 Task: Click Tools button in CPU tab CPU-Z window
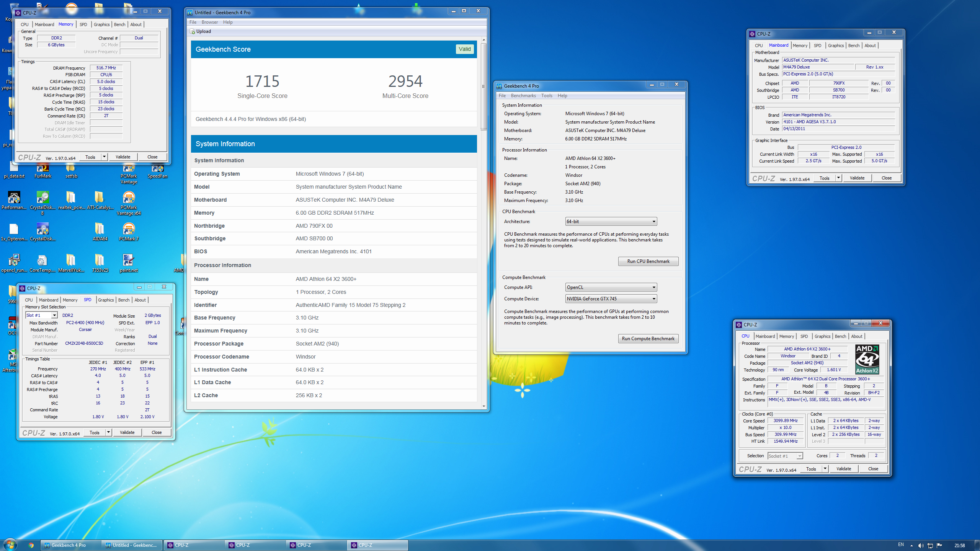(811, 469)
